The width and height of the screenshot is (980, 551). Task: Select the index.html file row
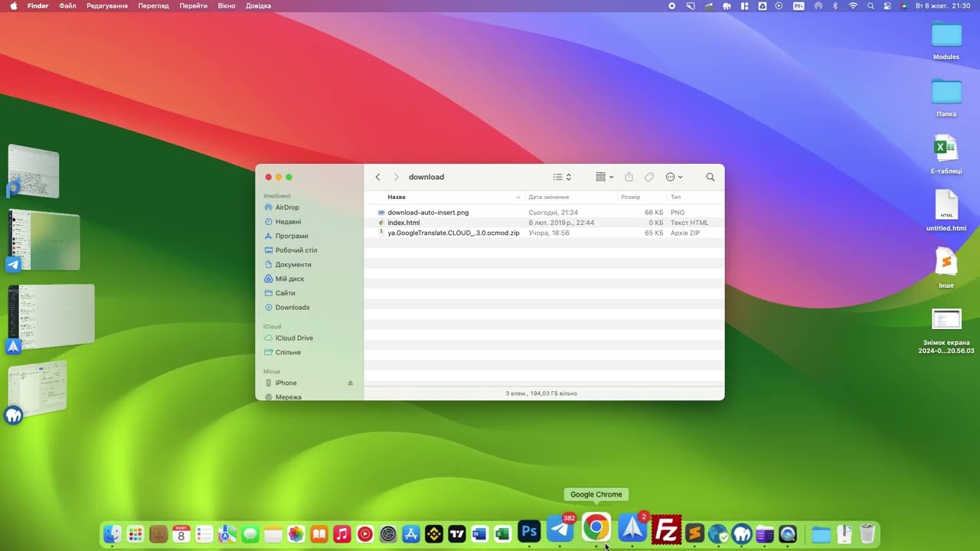coord(544,223)
